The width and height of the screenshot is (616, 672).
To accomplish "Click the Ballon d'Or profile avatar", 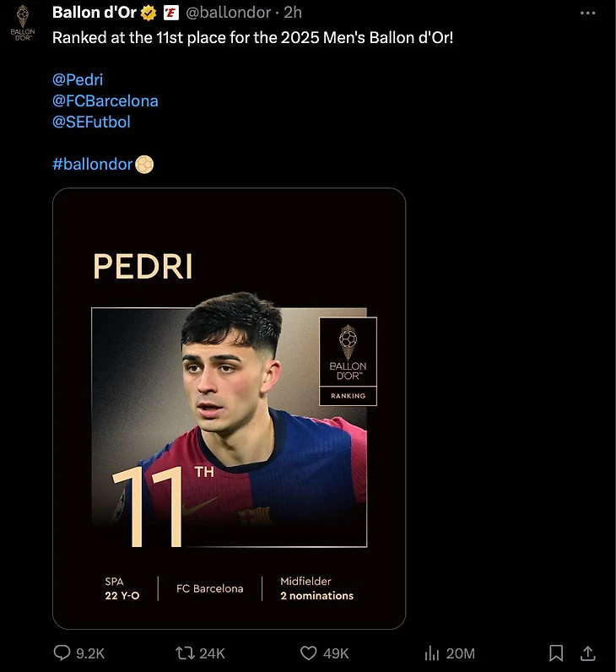I will (23, 23).
